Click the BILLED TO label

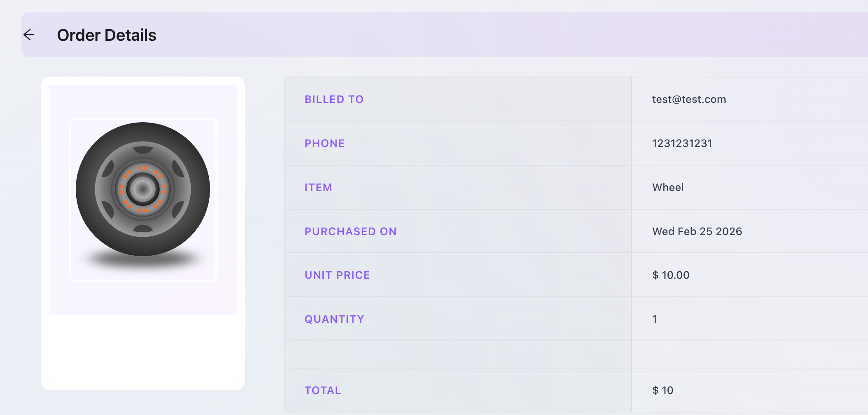pyautogui.click(x=334, y=99)
